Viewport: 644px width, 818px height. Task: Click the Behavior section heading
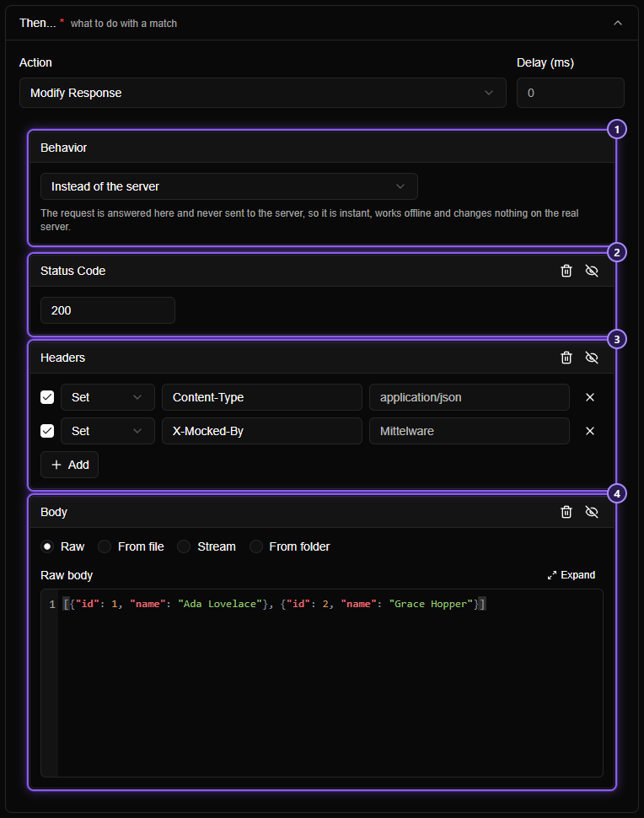pos(63,148)
